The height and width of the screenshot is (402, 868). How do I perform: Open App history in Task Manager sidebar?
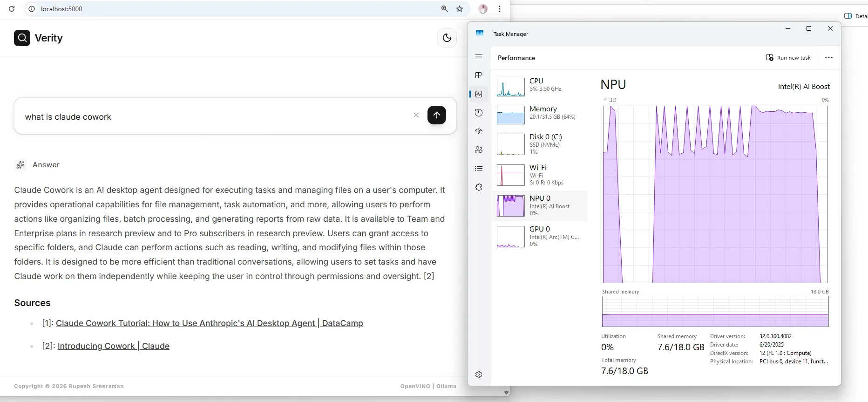[479, 113]
